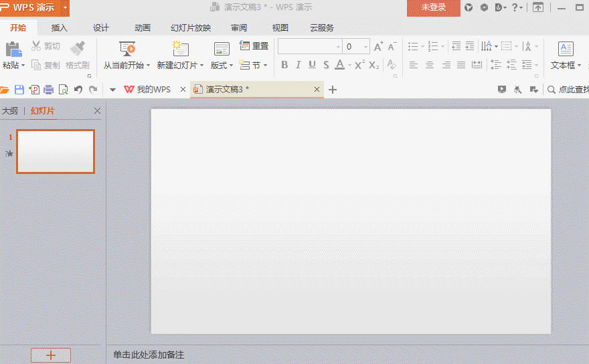Toggle bold formatting
Image resolution: width=589 pixels, height=364 pixels.
pyautogui.click(x=284, y=65)
